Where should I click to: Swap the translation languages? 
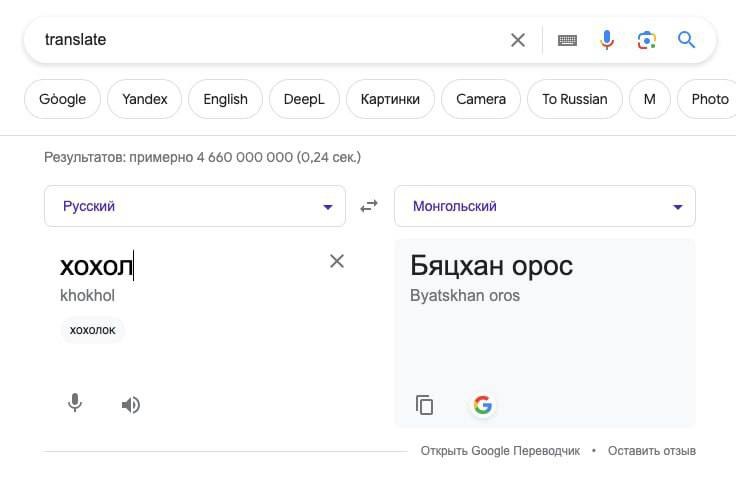pyautogui.click(x=369, y=206)
